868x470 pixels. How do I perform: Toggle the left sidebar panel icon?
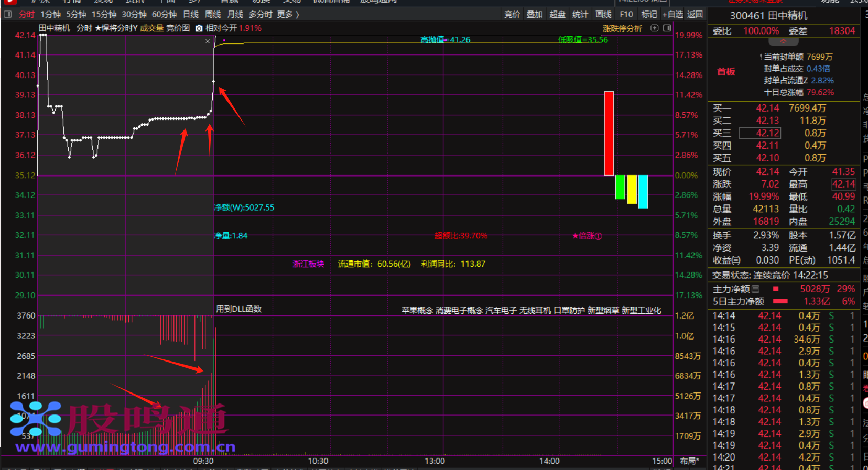point(8,14)
